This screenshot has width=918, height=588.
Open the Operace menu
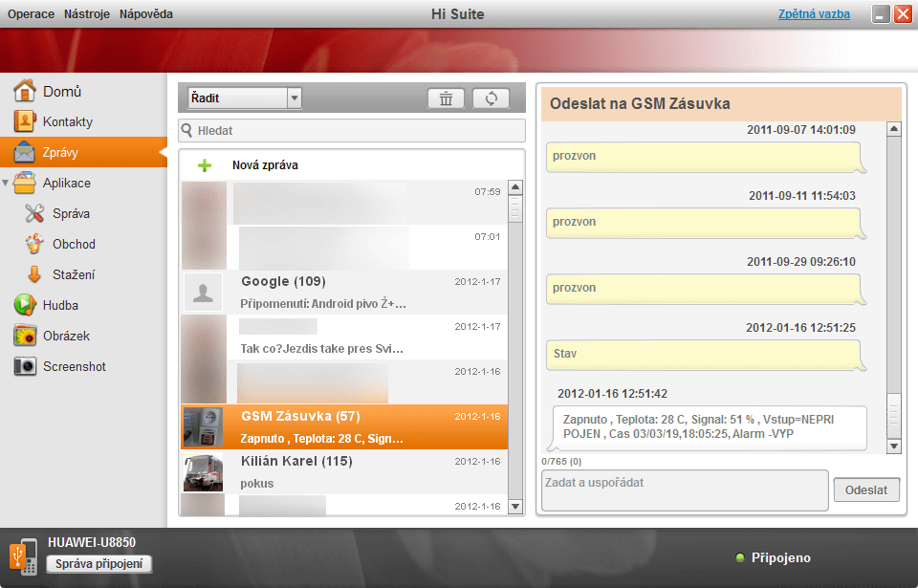tap(31, 14)
